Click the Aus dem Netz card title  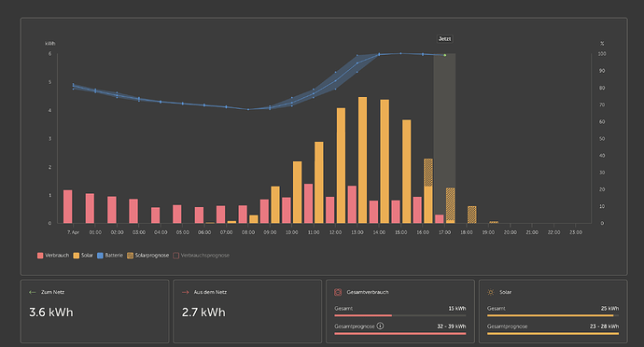(210, 292)
